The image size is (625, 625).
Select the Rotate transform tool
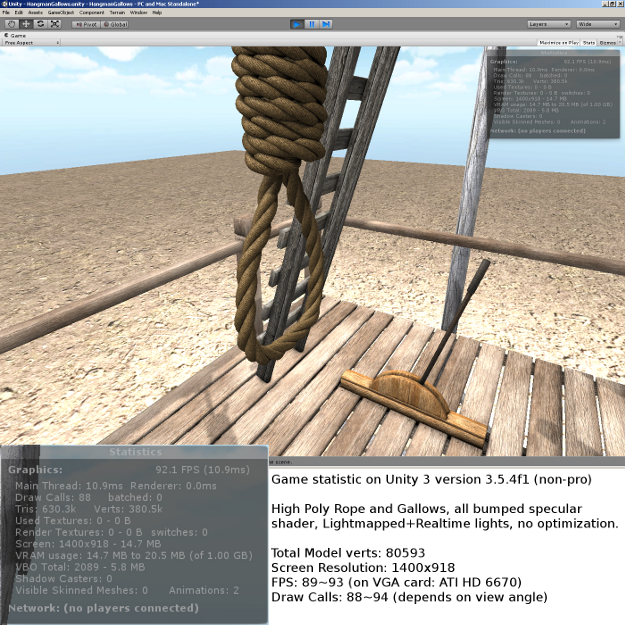point(41,24)
